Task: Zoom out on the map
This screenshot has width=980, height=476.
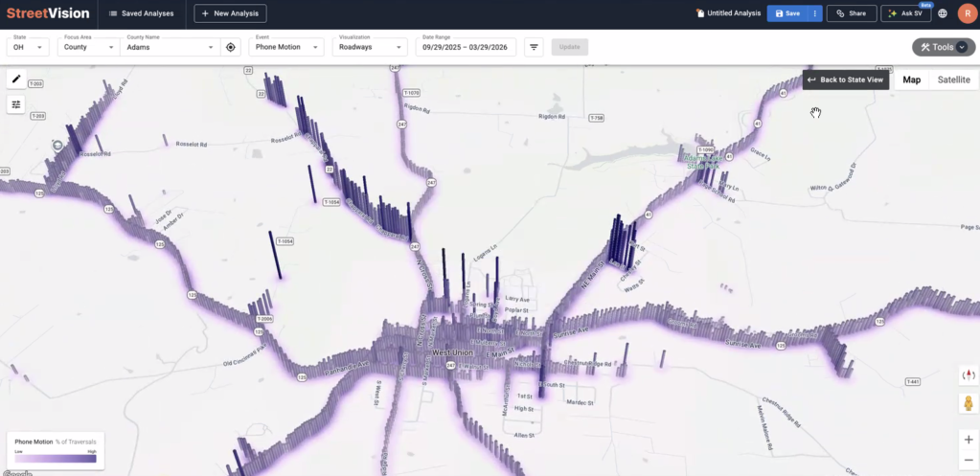Action: (x=968, y=460)
